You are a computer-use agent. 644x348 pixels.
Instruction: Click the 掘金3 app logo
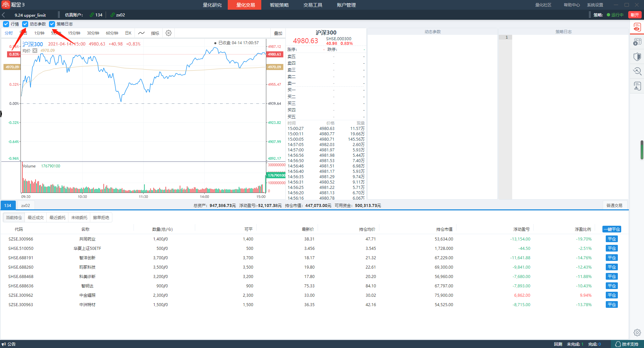click(x=13, y=5)
